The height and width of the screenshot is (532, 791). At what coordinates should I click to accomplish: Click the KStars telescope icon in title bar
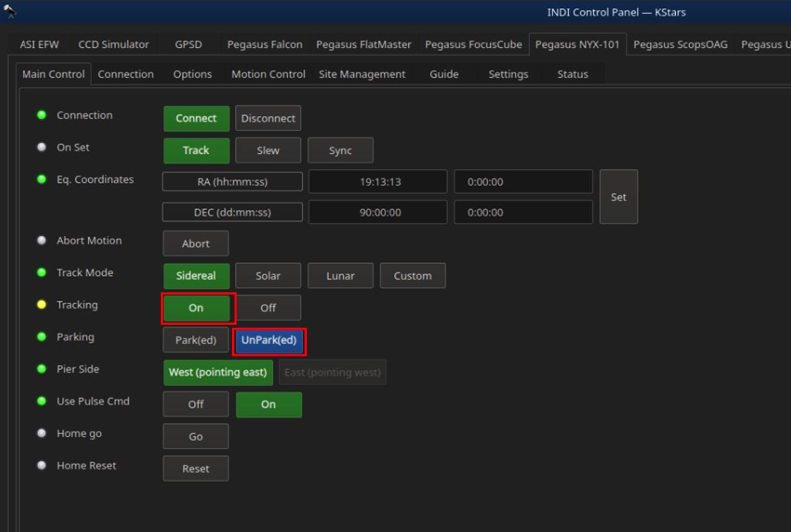pyautogui.click(x=9, y=11)
